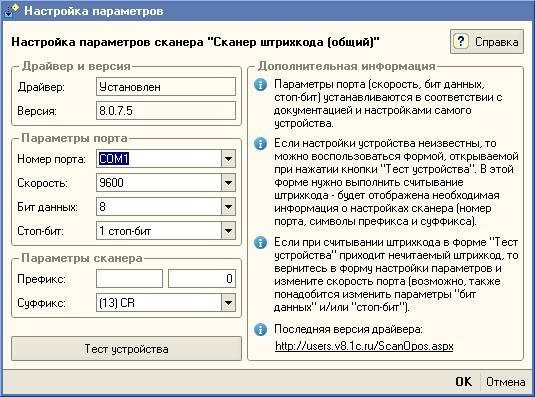Click the Параметры порта group heading
535x397 pixels.
74,138
